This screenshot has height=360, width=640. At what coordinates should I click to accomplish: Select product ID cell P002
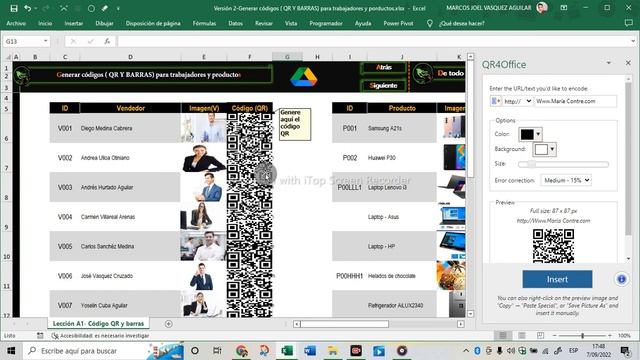349,158
